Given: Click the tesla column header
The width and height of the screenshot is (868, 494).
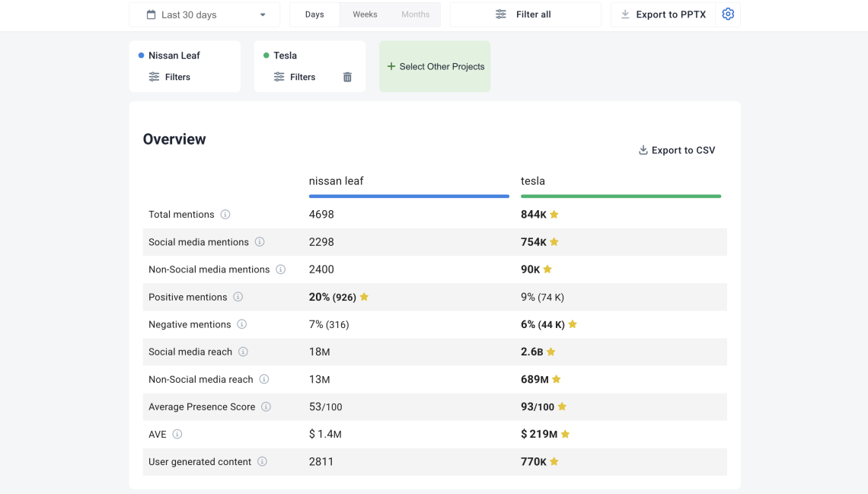Looking at the screenshot, I should pos(532,181).
